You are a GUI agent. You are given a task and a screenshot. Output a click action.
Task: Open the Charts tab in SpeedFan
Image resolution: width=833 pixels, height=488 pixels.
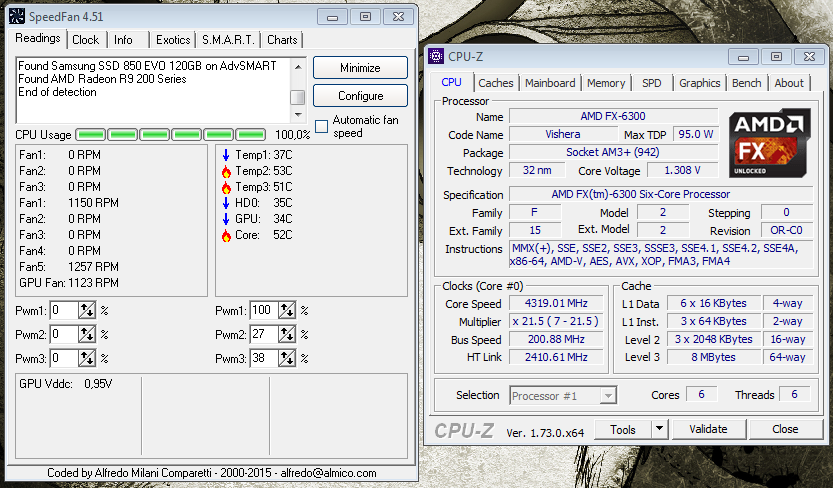pyautogui.click(x=282, y=40)
